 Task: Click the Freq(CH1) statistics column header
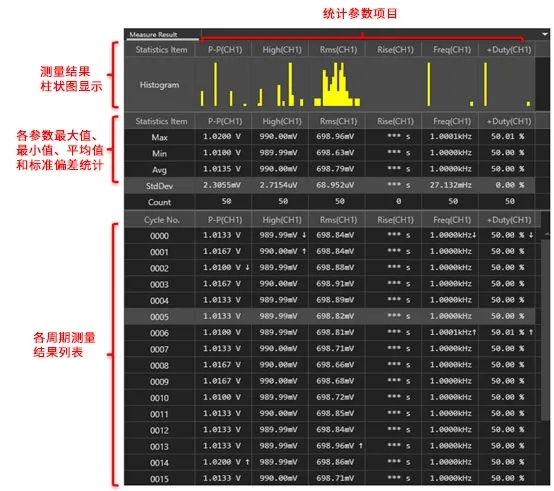451,121
